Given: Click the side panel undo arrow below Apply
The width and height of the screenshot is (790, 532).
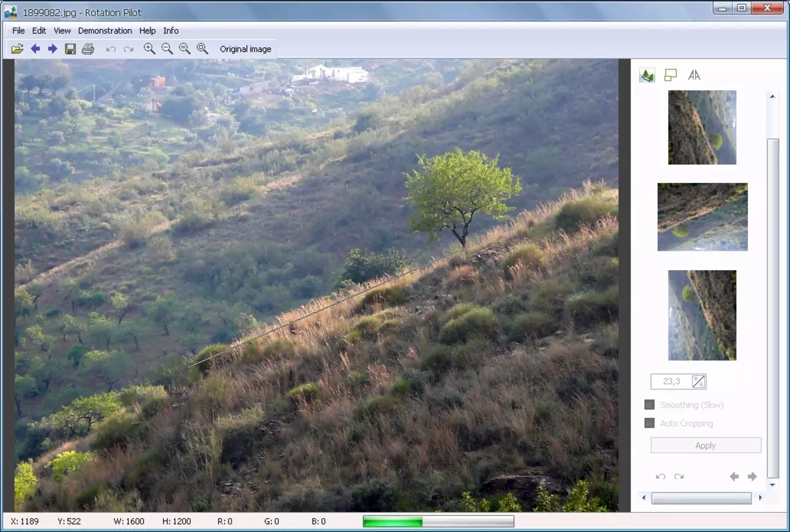Looking at the screenshot, I should [x=660, y=477].
